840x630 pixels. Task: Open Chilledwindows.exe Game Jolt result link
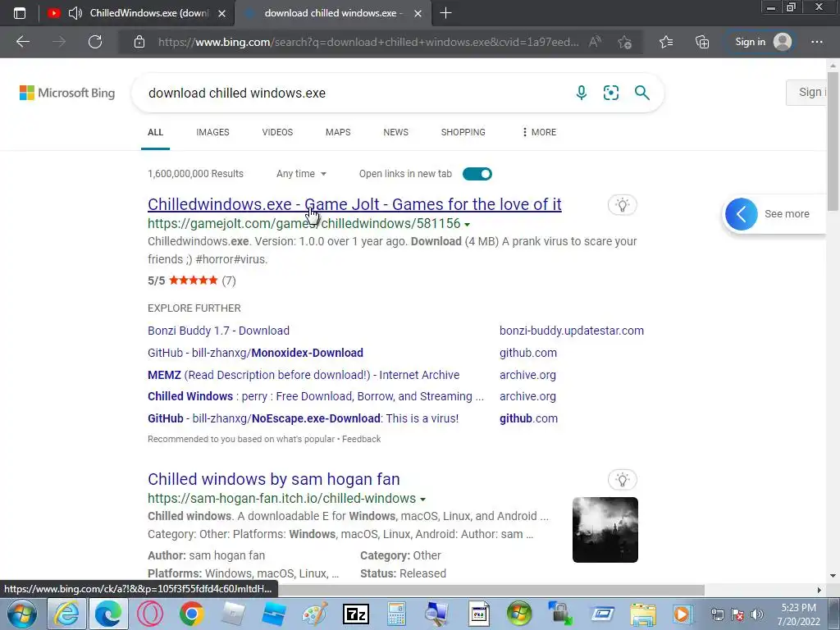point(354,204)
